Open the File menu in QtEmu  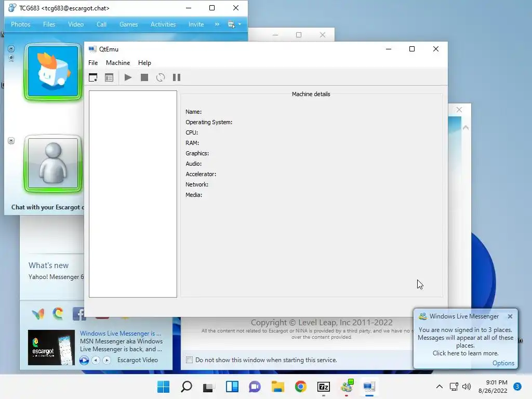coord(93,63)
